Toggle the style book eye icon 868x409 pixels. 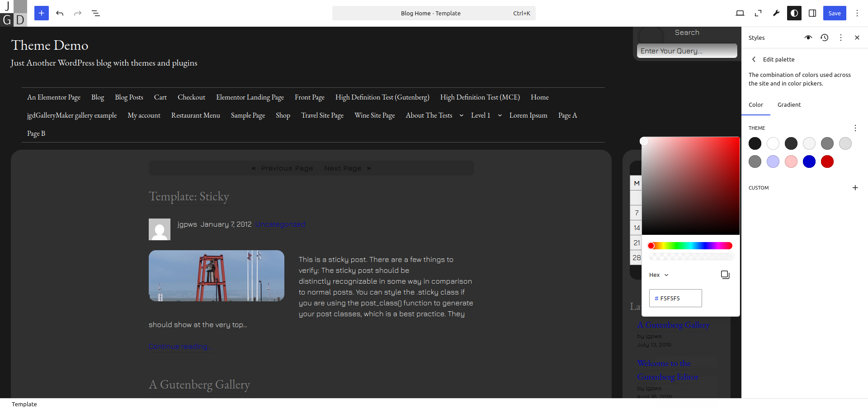(808, 38)
